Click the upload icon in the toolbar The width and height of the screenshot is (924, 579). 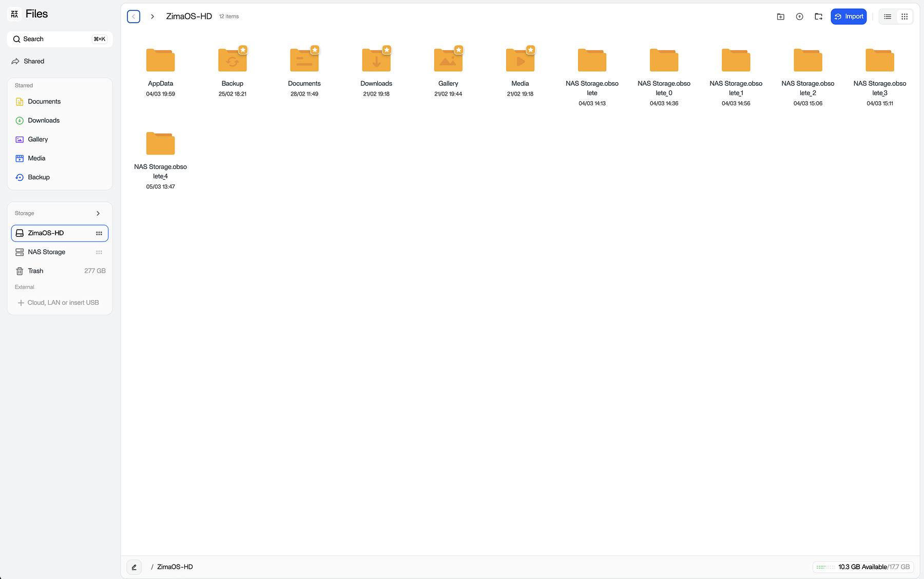[799, 16]
